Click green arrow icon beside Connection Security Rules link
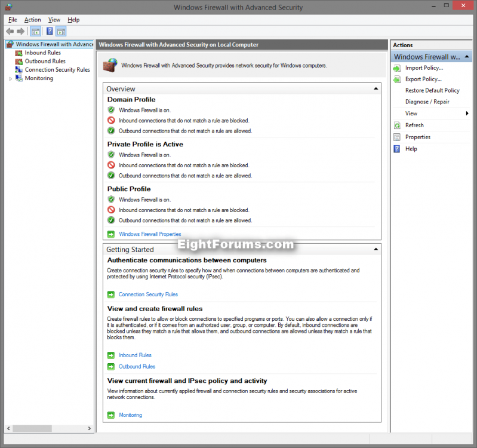This screenshot has height=448, width=477. pos(111,294)
